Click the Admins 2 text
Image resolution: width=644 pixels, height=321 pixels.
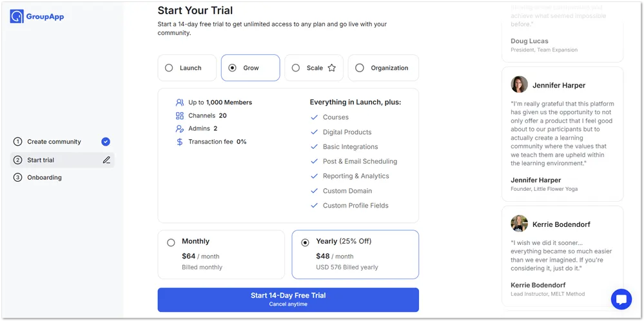(x=203, y=129)
